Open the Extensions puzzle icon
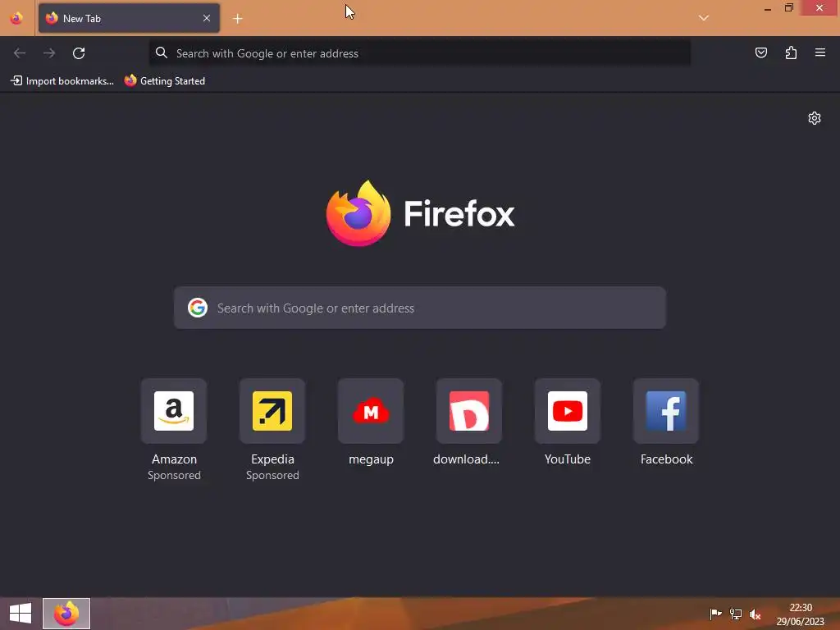This screenshot has width=840, height=630. 791,52
